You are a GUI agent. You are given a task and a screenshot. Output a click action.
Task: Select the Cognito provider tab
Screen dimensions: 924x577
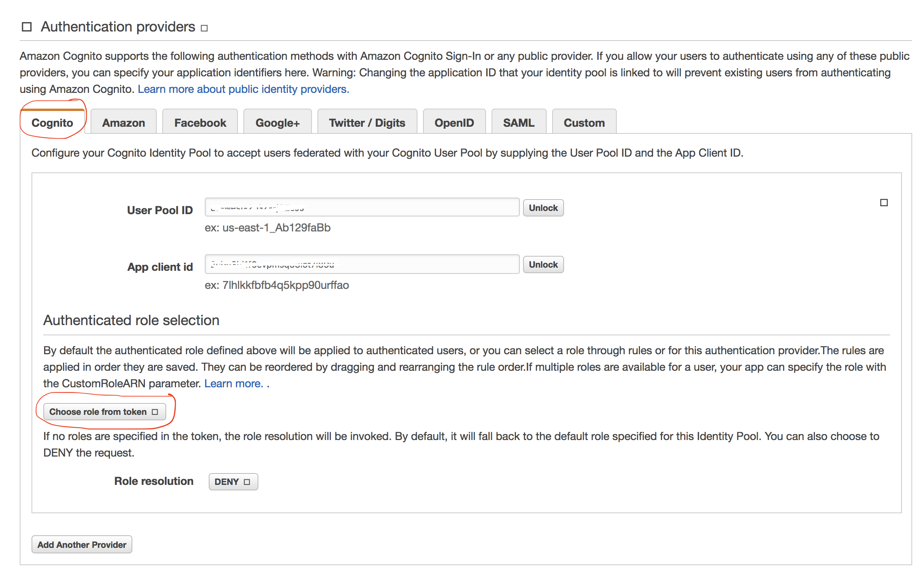tap(53, 122)
